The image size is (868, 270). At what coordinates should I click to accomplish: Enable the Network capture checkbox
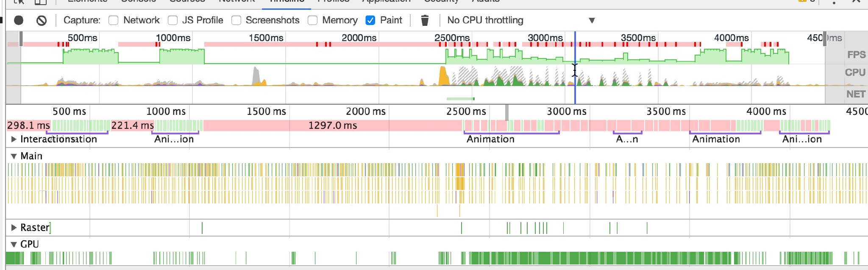(x=113, y=20)
